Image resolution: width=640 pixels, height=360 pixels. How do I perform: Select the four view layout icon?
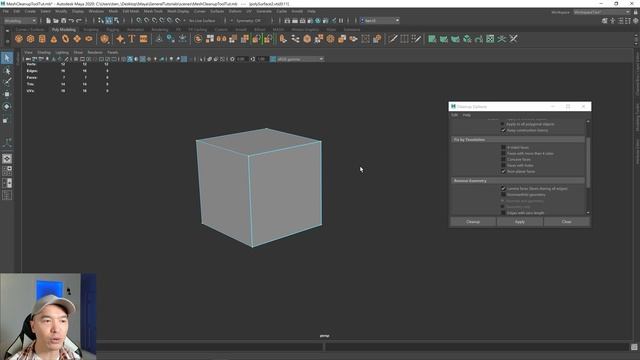click(x=7, y=171)
